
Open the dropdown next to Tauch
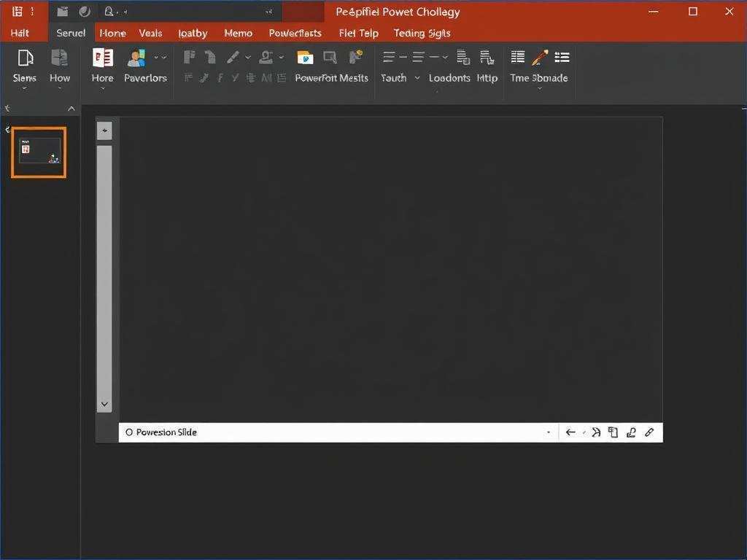417,78
